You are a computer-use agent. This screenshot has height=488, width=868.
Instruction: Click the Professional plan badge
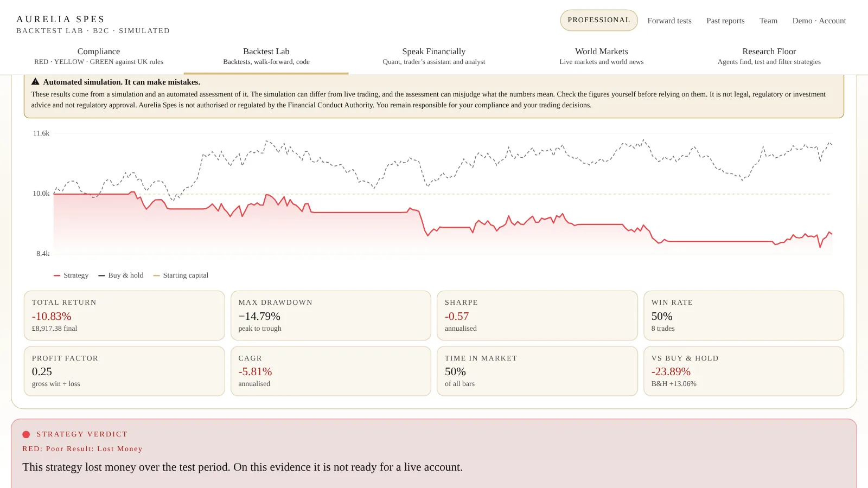[x=599, y=20]
